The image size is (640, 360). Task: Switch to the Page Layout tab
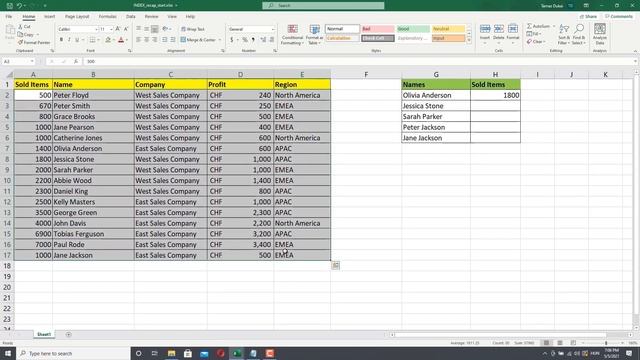(x=77, y=16)
